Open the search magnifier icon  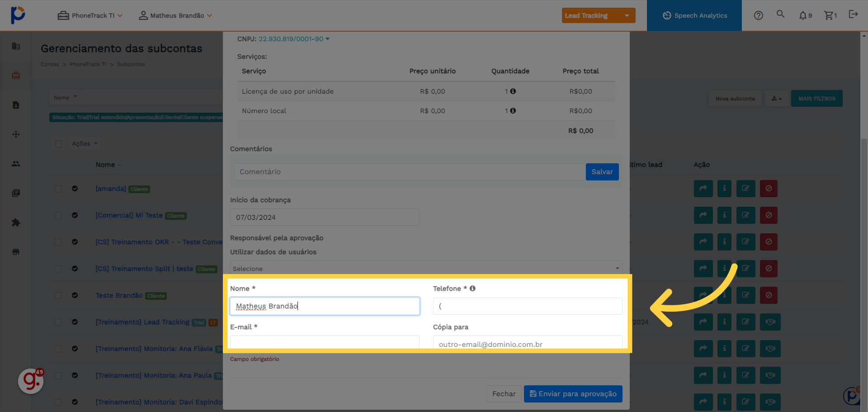[780, 14]
